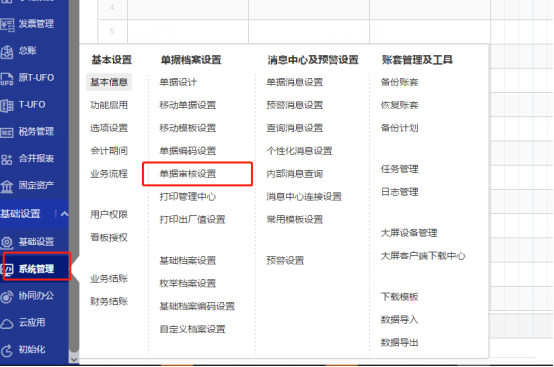Open 预警设置 entry

pyautogui.click(x=285, y=261)
